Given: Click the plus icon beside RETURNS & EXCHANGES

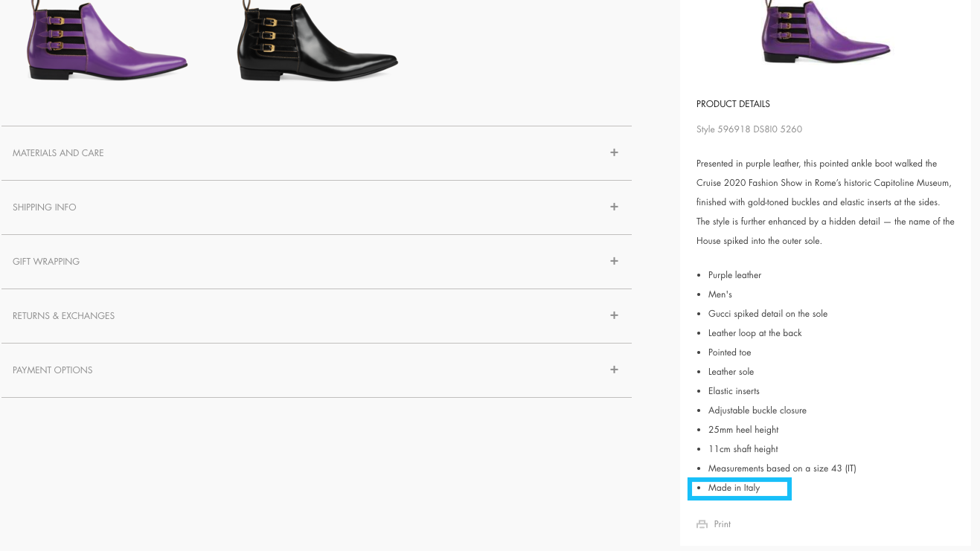Looking at the screenshot, I should tap(614, 315).
